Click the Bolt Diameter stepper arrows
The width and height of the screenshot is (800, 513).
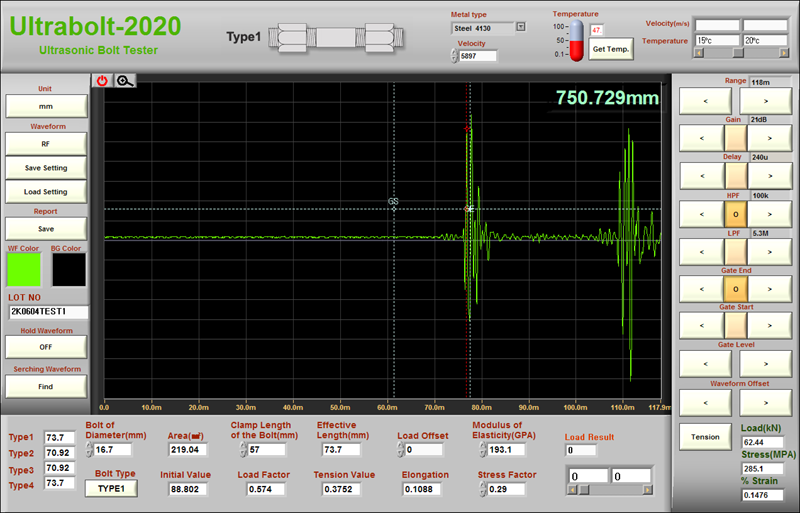89,449
